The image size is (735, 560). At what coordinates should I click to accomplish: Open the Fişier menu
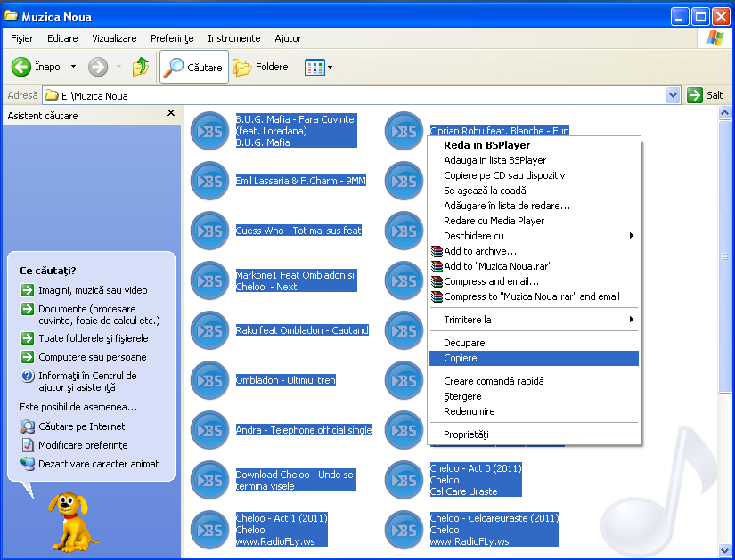pos(21,38)
